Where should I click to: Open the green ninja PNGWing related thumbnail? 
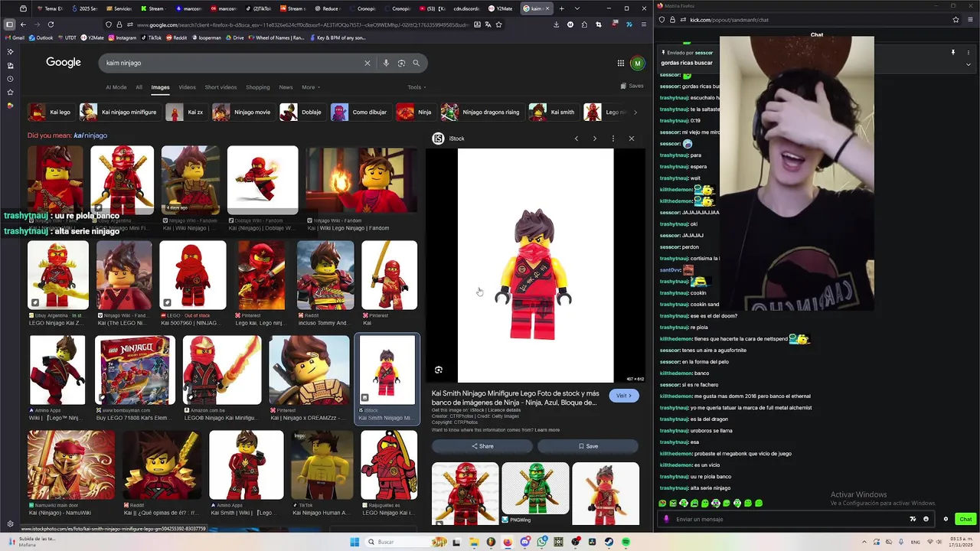click(x=535, y=488)
